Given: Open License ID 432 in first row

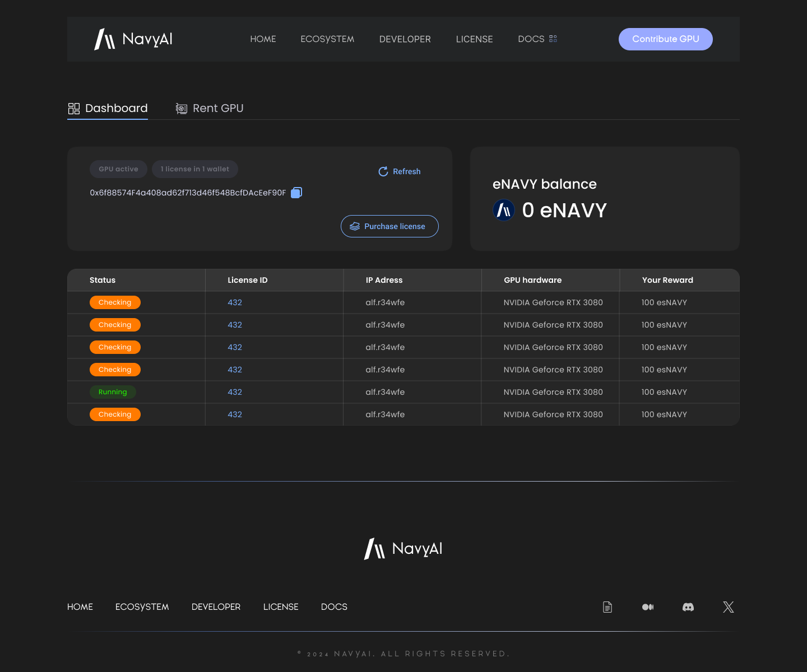Looking at the screenshot, I should pos(235,302).
